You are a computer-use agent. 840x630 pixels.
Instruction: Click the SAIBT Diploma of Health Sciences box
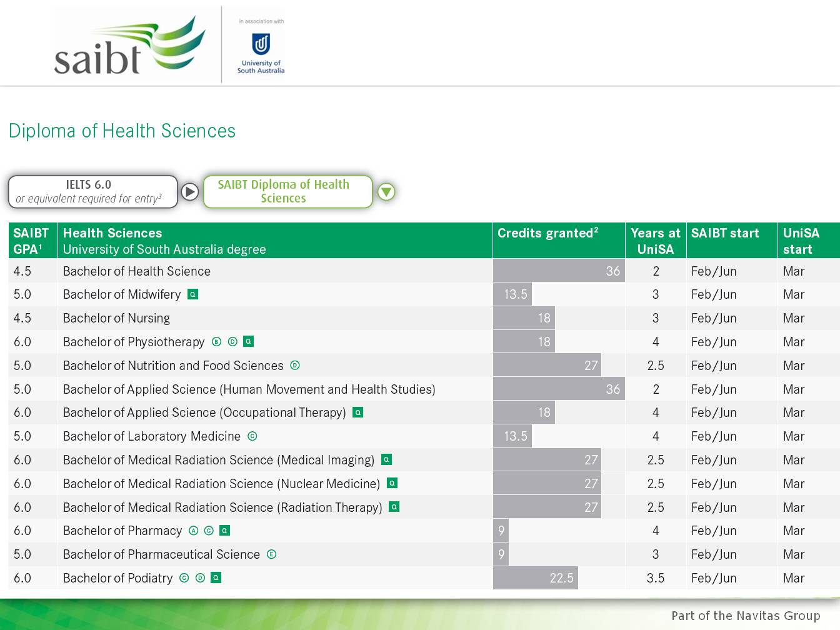click(288, 191)
